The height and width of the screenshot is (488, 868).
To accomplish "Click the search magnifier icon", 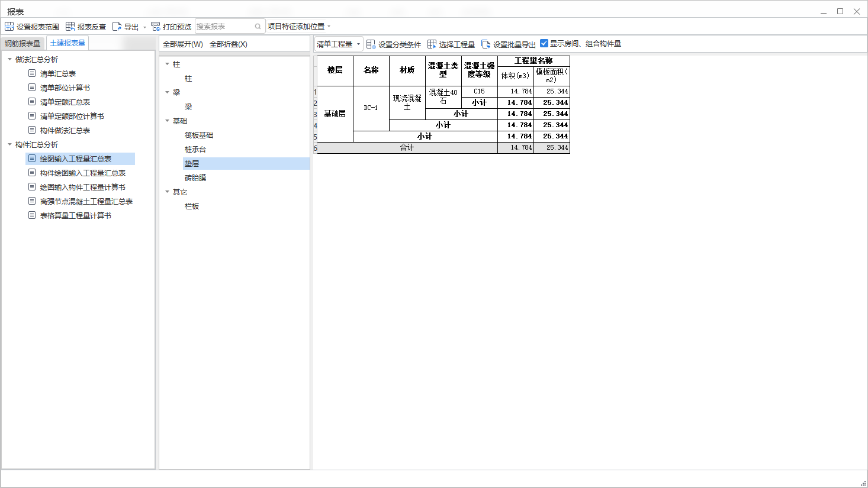I will [258, 27].
